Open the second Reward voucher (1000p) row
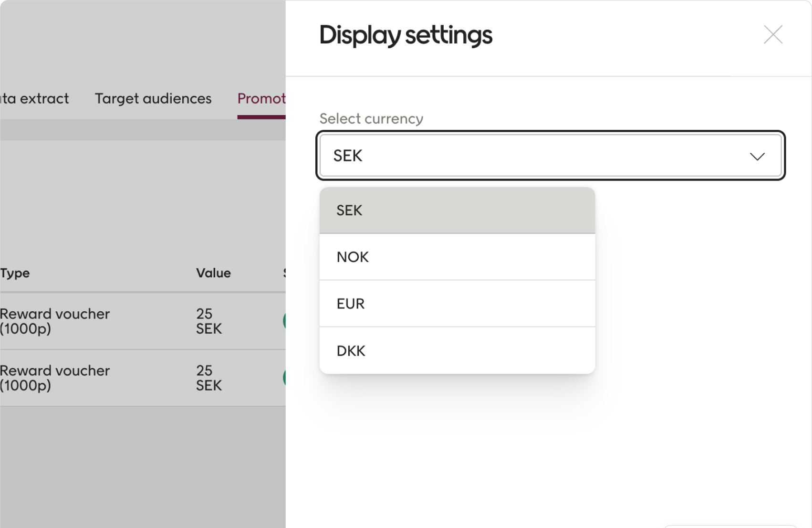The height and width of the screenshot is (528, 812). click(55, 378)
